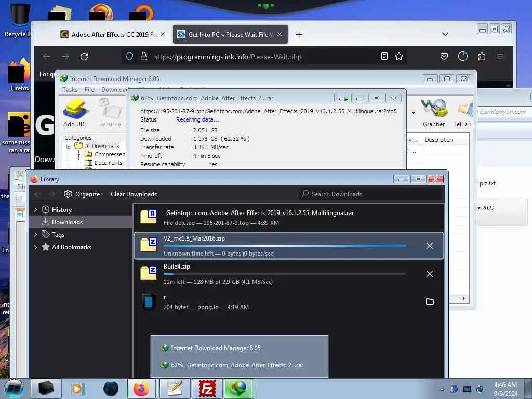Image resolution: width=532 pixels, height=399 pixels.
Task: Open the FileZilla taskbar icon
Action: point(207,389)
